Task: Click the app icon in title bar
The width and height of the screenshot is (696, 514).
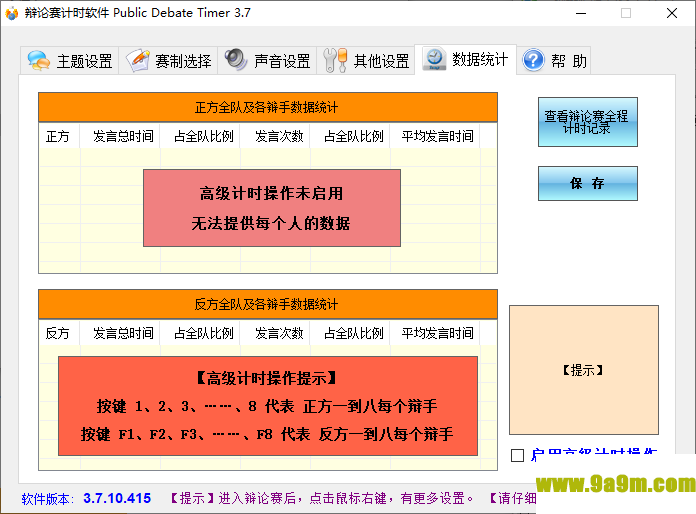Action: 12,13
